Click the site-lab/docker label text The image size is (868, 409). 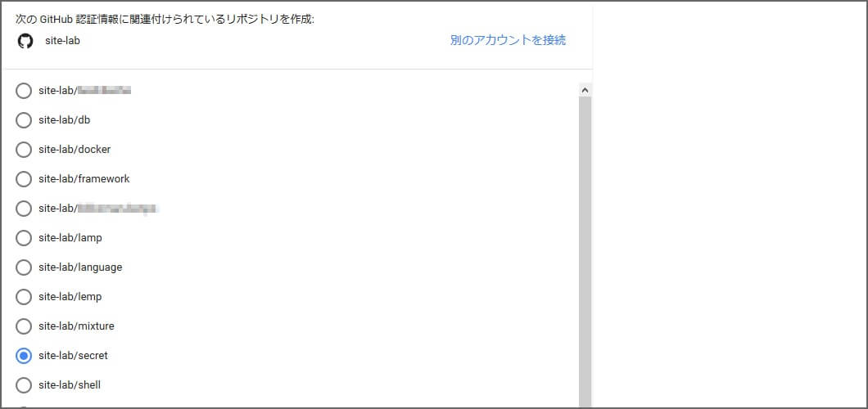(75, 150)
